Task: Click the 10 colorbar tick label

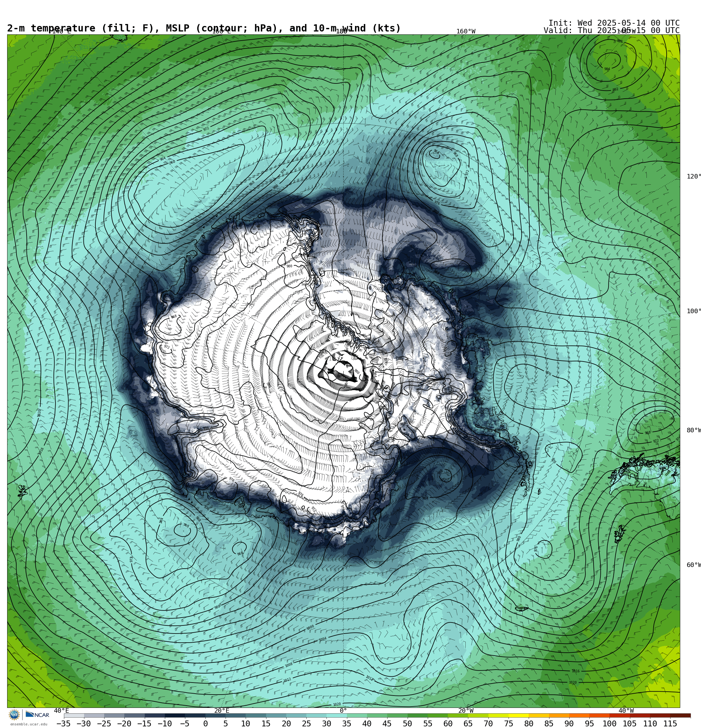Action: click(246, 723)
